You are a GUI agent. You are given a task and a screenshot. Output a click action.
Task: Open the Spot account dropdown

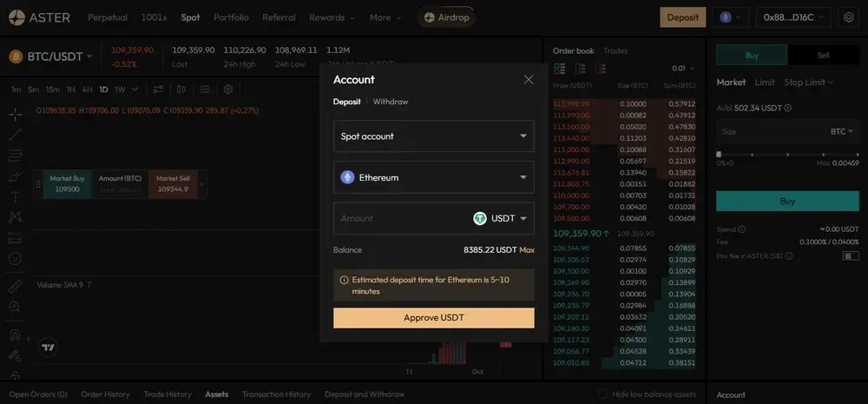[434, 136]
